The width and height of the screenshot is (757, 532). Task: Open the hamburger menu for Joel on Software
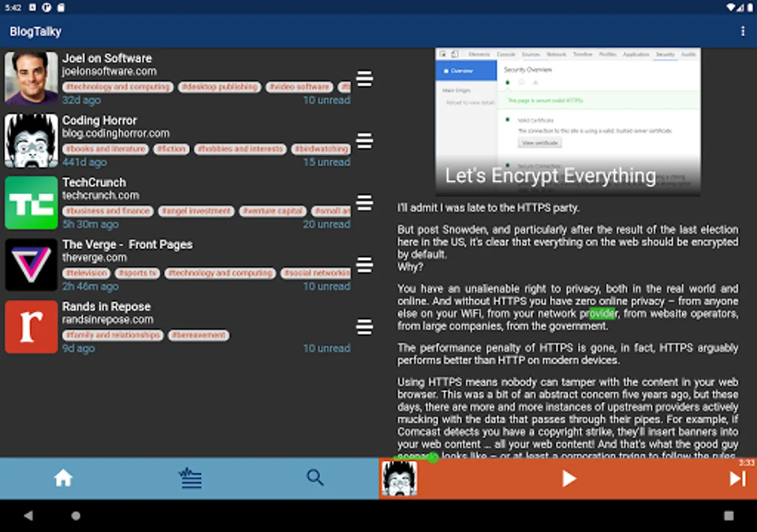(365, 79)
